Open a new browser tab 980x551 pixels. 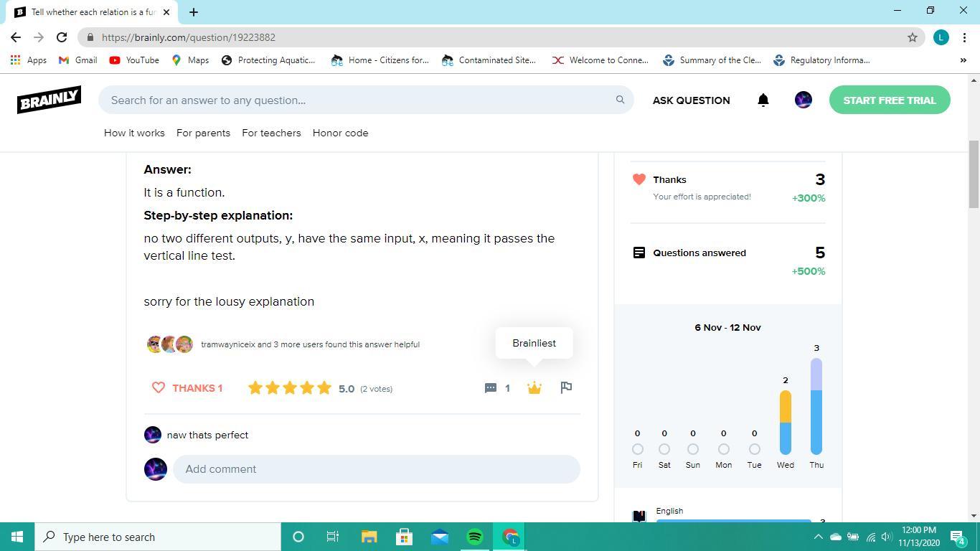(193, 12)
